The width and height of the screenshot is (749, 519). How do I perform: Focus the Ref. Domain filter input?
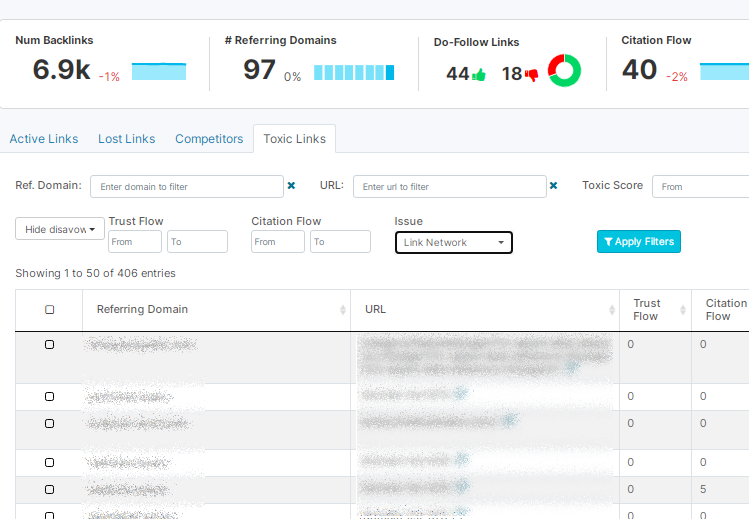pos(187,187)
